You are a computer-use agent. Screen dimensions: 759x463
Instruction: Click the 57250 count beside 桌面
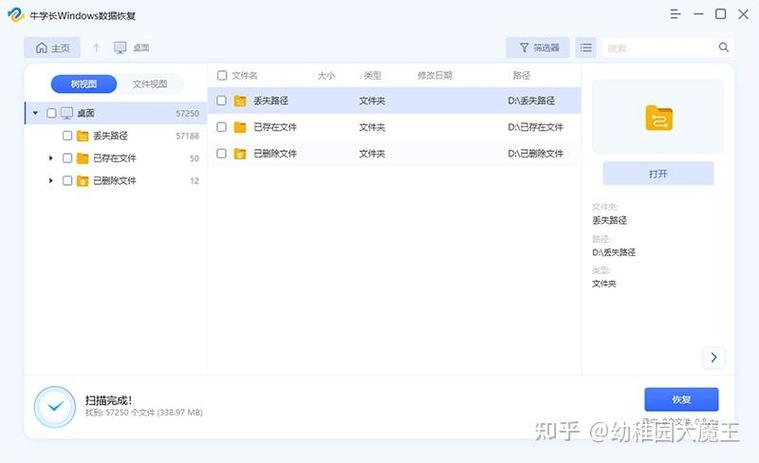coord(187,113)
